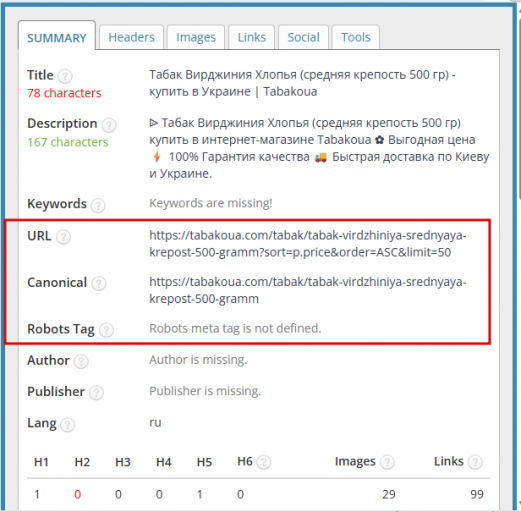Screen dimensions: 521x512
Task: Click the help icon next to Robots Tag
Action: [106, 330]
